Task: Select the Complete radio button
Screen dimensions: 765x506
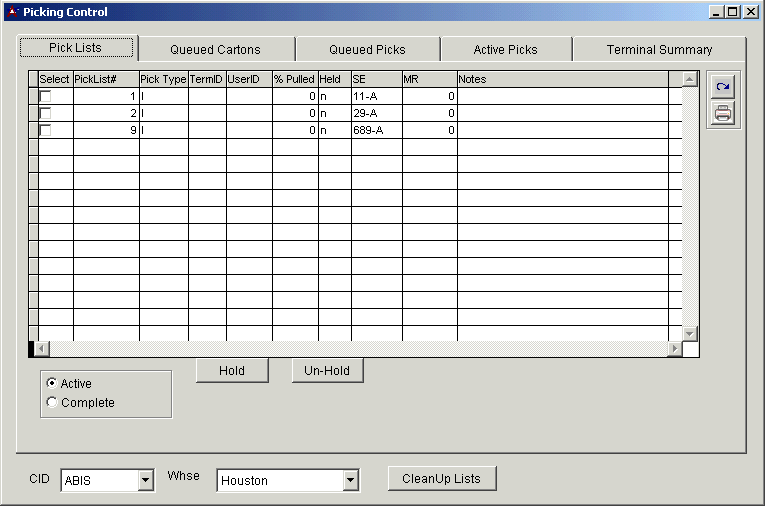Action: point(52,403)
